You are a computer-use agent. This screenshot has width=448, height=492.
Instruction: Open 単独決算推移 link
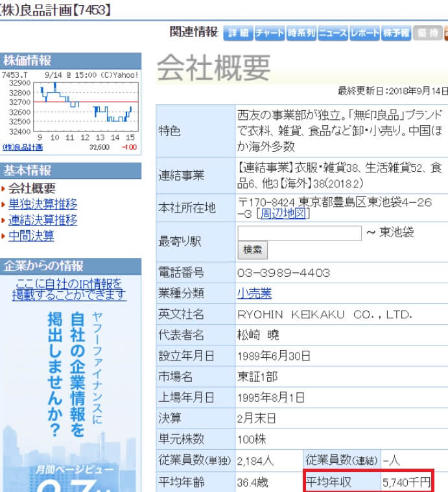click(x=43, y=204)
